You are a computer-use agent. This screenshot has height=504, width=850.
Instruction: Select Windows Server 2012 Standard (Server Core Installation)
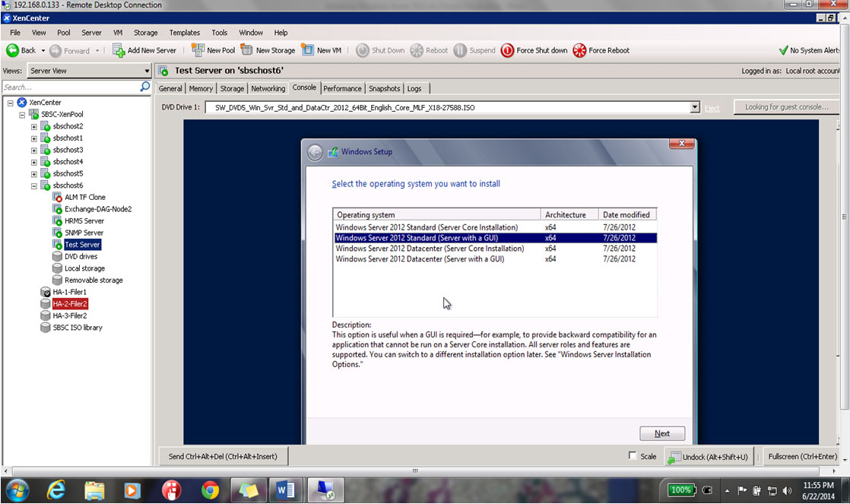coord(495,227)
